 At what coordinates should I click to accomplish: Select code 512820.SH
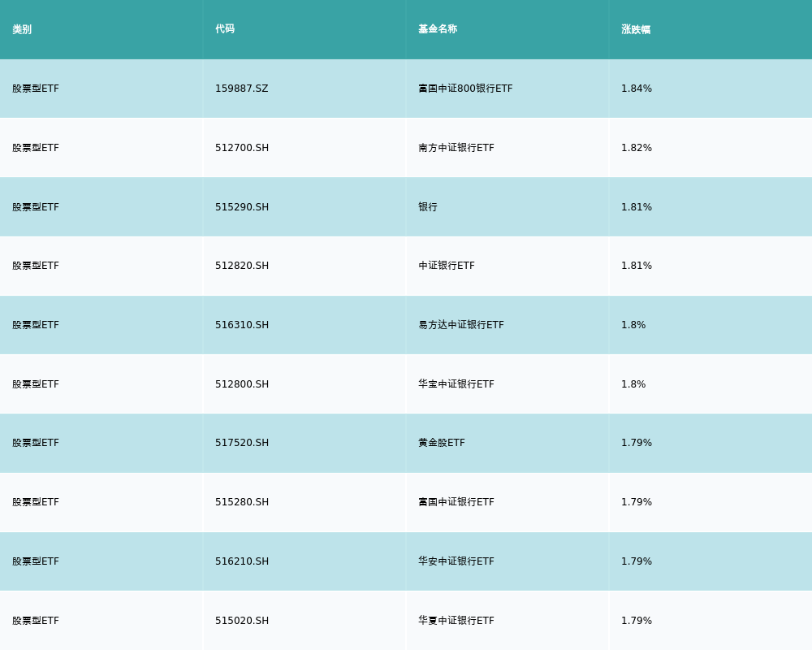242,266
